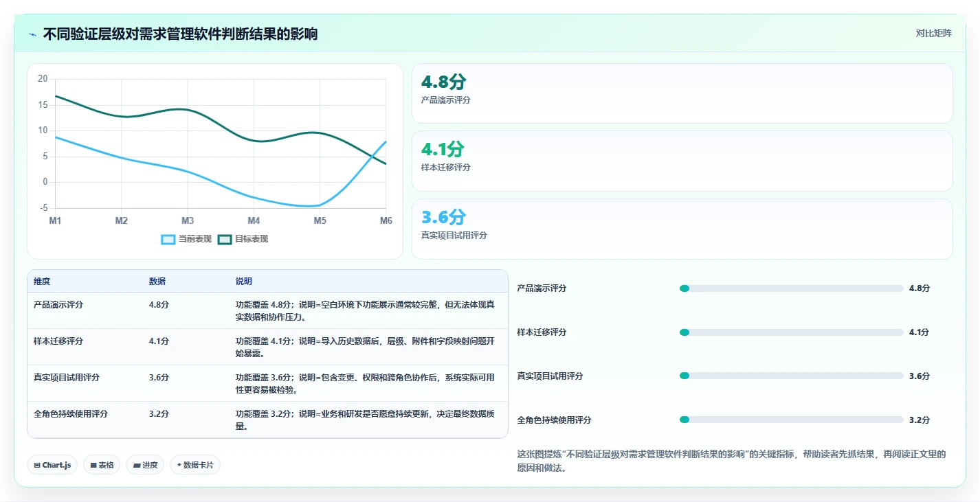Click the 表格 tag chip
This screenshot has width=980, height=502.
(102, 465)
